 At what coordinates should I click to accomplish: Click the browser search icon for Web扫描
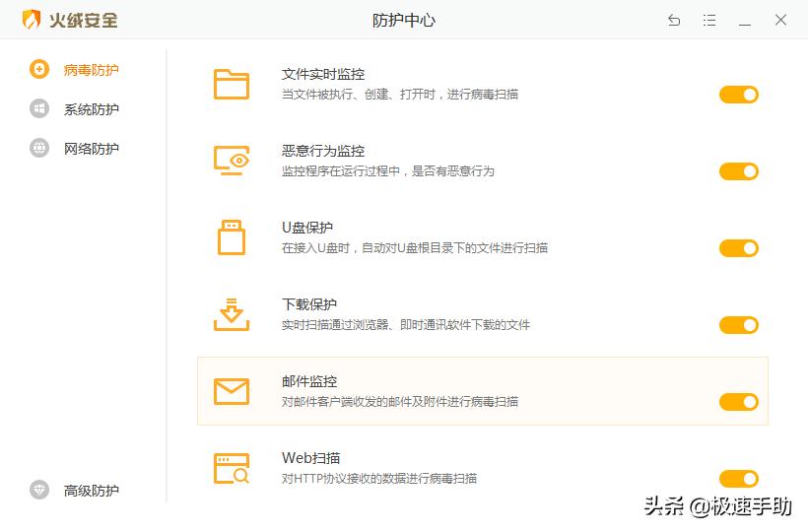pos(232,468)
